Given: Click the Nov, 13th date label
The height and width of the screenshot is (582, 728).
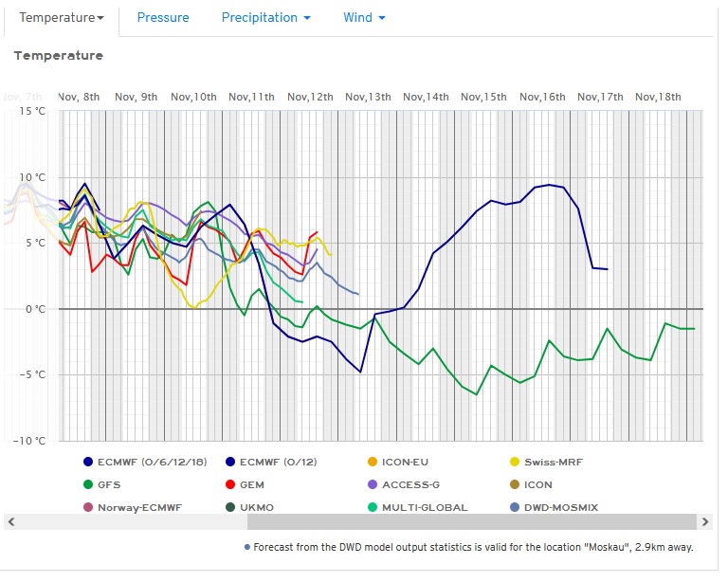Looking at the screenshot, I should point(368,98).
